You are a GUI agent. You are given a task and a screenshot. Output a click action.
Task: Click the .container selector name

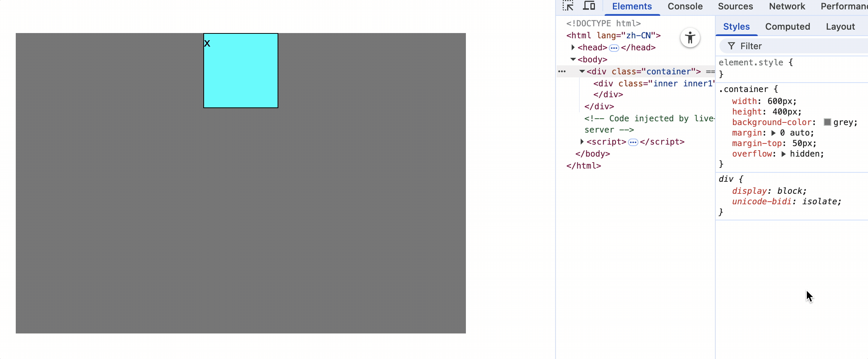point(744,89)
